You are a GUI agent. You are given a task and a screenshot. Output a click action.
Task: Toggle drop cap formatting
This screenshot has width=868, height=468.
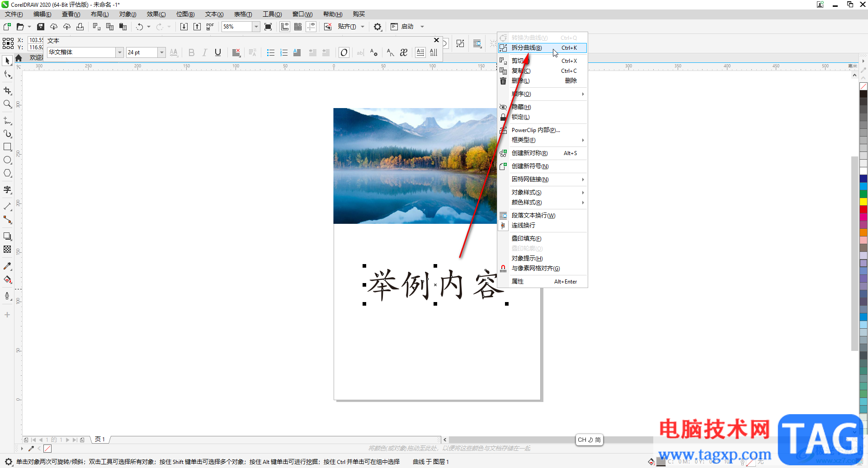[x=297, y=52]
